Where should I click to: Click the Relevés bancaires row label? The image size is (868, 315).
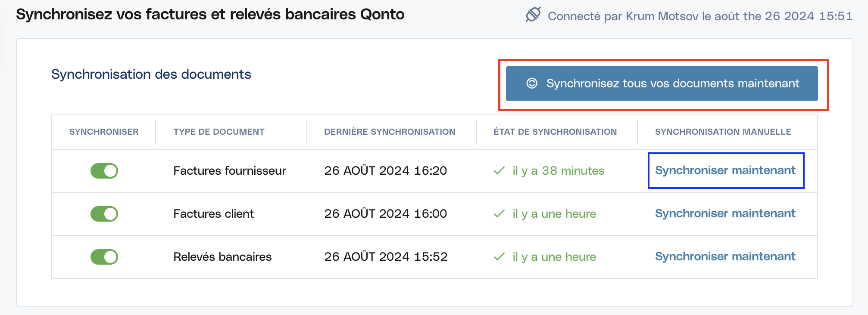[x=222, y=257]
